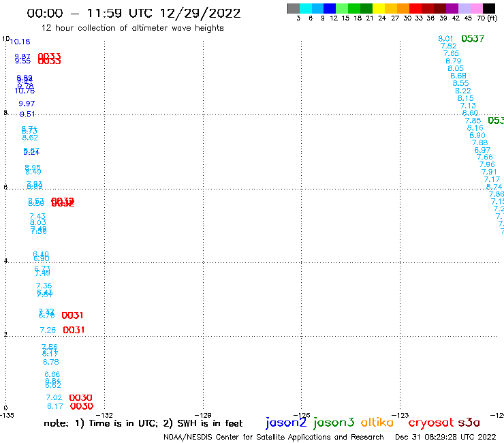Select the black swatch at the legend's end
The width and height of the screenshot is (504, 443).
pyautogui.click(x=488, y=8)
